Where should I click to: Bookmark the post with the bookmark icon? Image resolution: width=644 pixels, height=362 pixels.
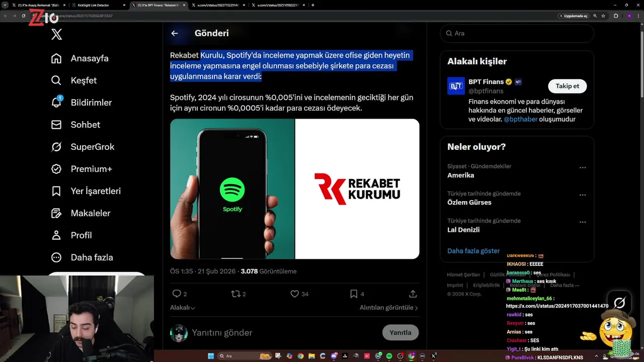(x=354, y=294)
